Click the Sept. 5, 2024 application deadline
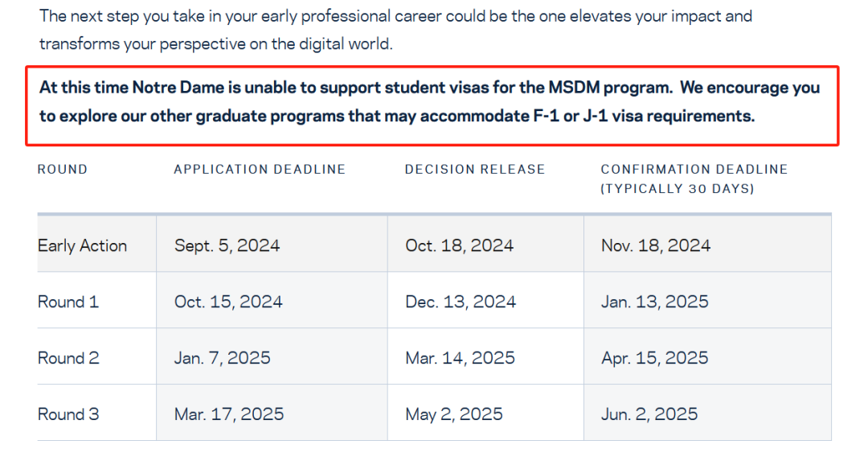The image size is (868, 461). (x=227, y=245)
